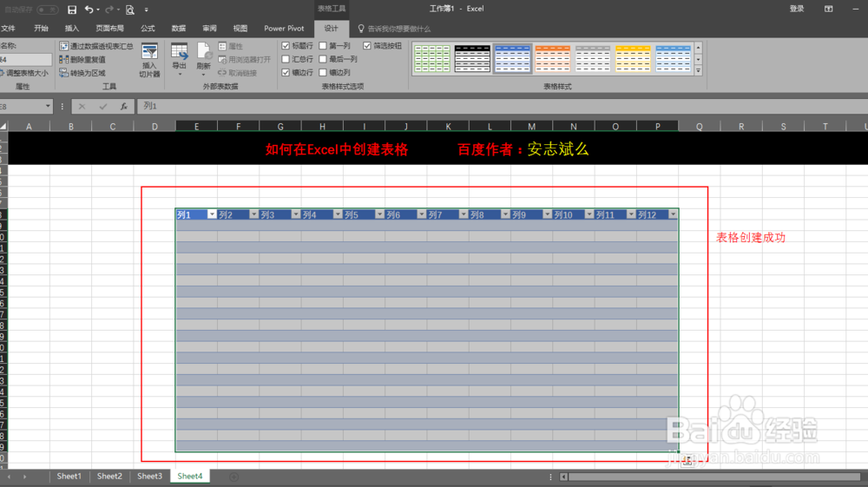This screenshot has width=868, height=487.
Task: Open the 导出 dropdown arrow
Action: 180,74
